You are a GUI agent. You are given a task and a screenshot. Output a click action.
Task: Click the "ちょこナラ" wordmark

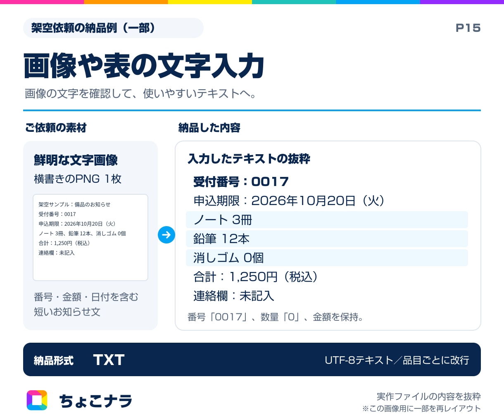[x=96, y=401]
